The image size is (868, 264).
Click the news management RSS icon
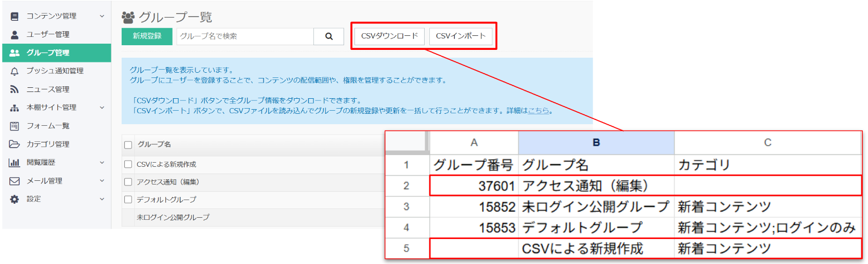pyautogui.click(x=15, y=89)
